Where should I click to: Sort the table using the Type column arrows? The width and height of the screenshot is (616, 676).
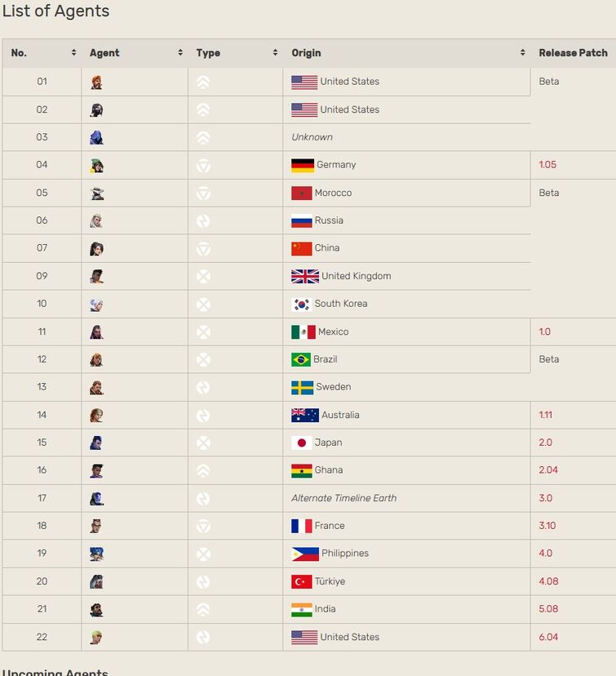(x=276, y=53)
